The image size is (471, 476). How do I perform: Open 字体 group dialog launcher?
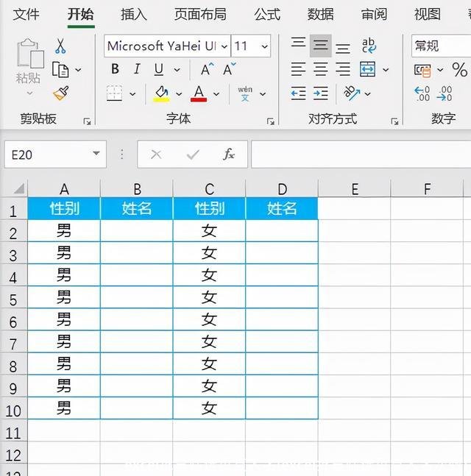pos(272,121)
